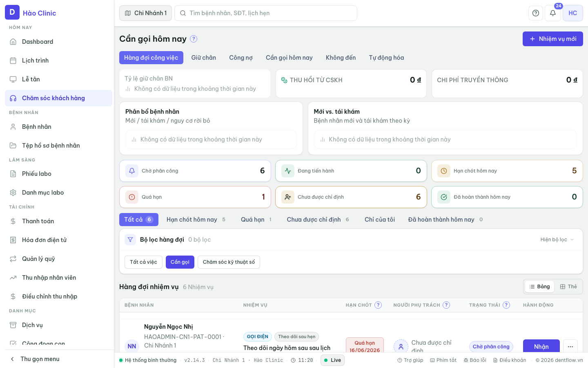This screenshot has width=588, height=368.
Task: Click the unassigned person icon in Người phụ trách
Action: click(401, 346)
